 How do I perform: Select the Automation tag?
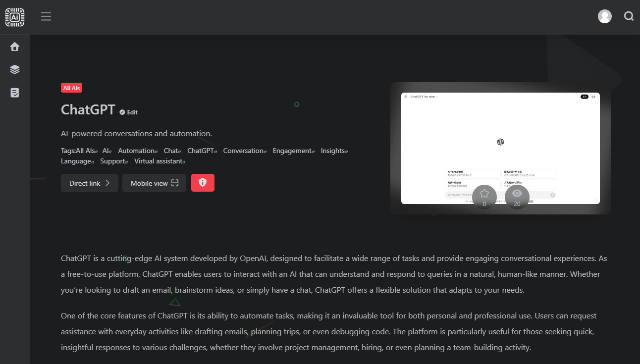coord(138,151)
